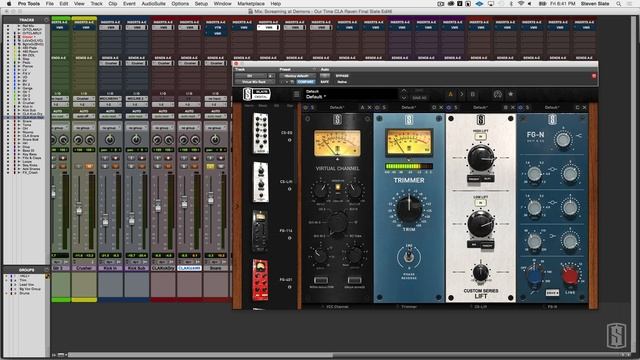Toggle plugin BYPASS in Pro Tools header
This screenshot has height=360, width=640.
pyautogui.click(x=342, y=76)
